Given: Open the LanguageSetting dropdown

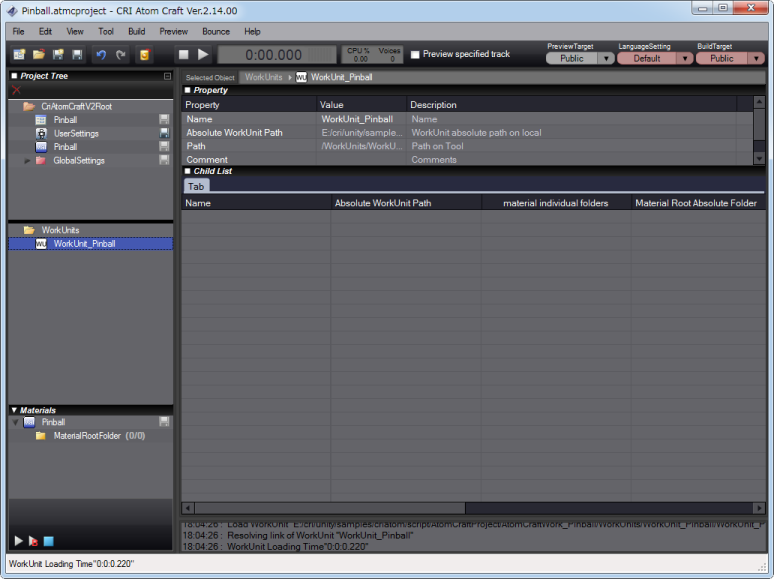Looking at the screenshot, I should click(x=684, y=59).
